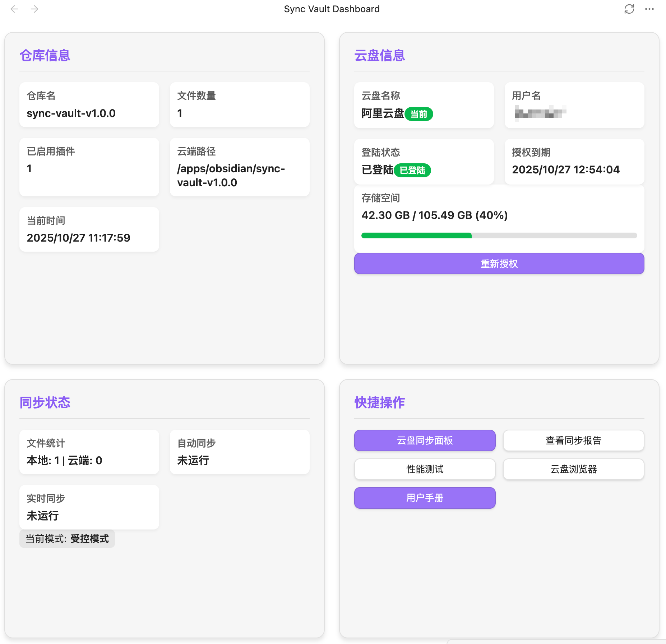This screenshot has width=666, height=644.
Task: Open the three-dot more options menu
Action: [649, 9]
